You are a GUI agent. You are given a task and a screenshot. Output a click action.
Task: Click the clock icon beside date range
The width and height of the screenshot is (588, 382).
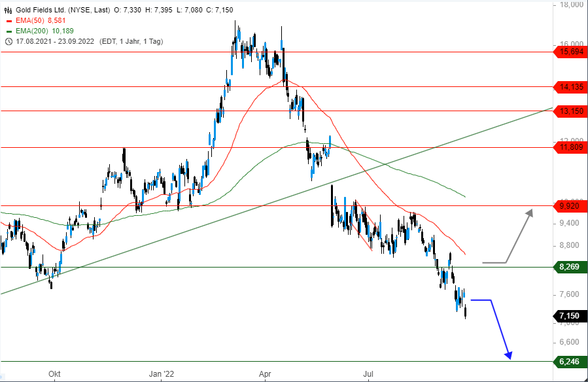click(x=8, y=42)
